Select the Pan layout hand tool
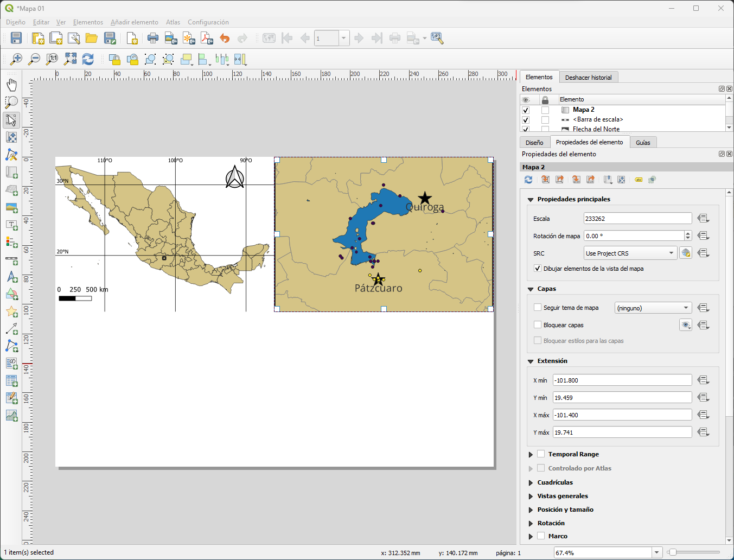This screenshot has height=560, width=734. coord(11,85)
